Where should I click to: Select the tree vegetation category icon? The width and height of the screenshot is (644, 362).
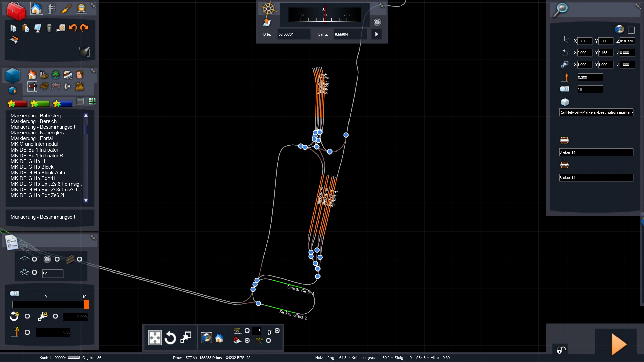tap(56, 75)
